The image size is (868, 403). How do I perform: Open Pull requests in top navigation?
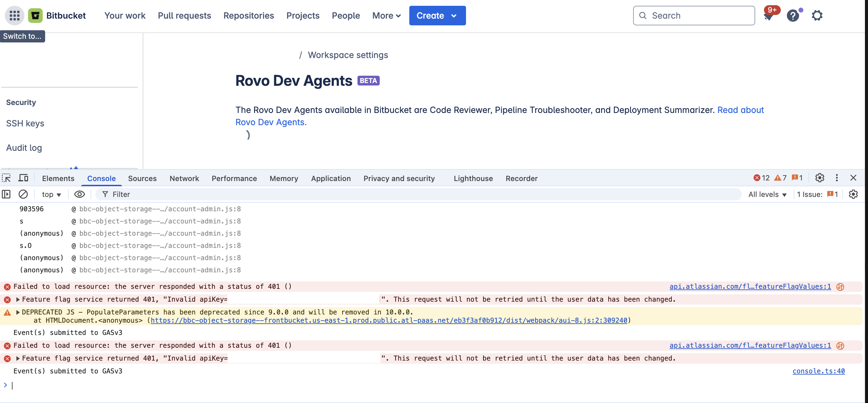(184, 16)
